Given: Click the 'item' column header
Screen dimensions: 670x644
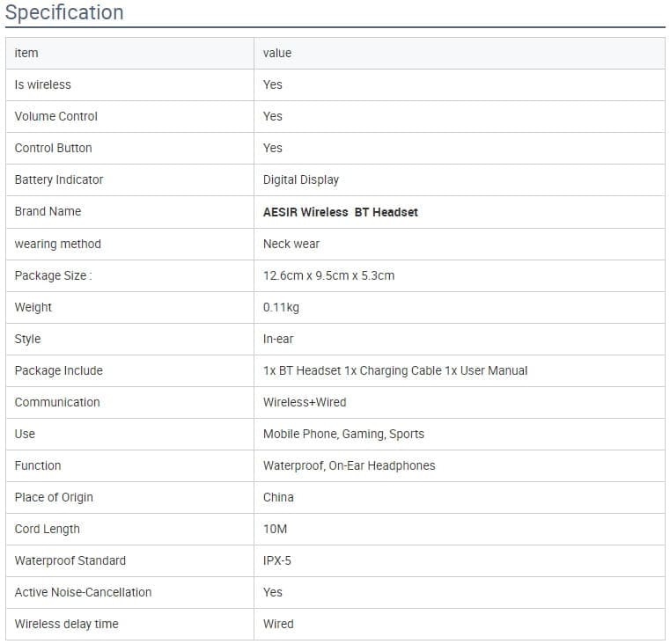Looking at the screenshot, I should click(x=26, y=53).
